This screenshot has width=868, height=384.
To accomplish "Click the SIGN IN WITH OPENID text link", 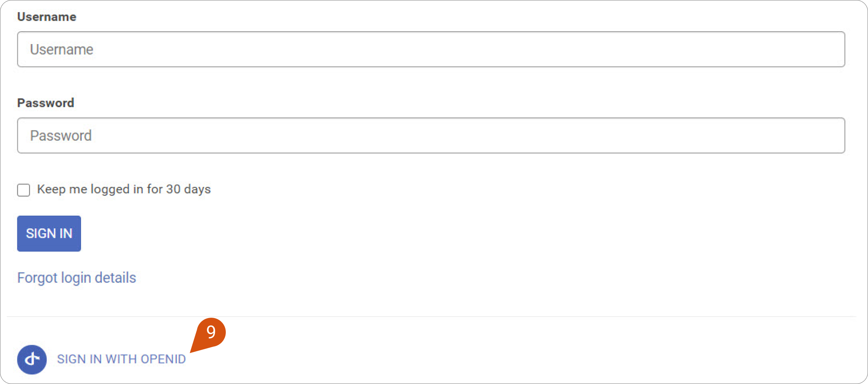I will [x=121, y=359].
